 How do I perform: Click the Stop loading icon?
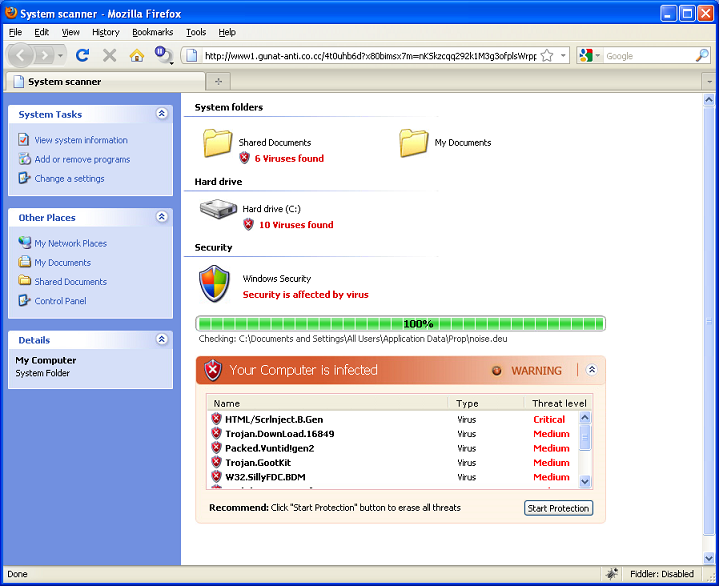[x=110, y=56]
